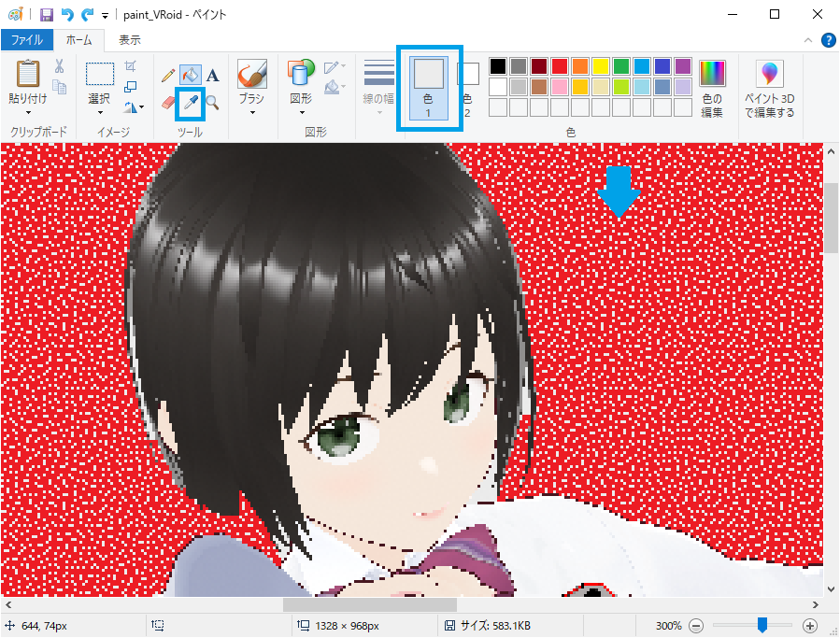The height and width of the screenshot is (638, 840).
Task: Undo the last action
Action: pyautogui.click(x=67, y=14)
